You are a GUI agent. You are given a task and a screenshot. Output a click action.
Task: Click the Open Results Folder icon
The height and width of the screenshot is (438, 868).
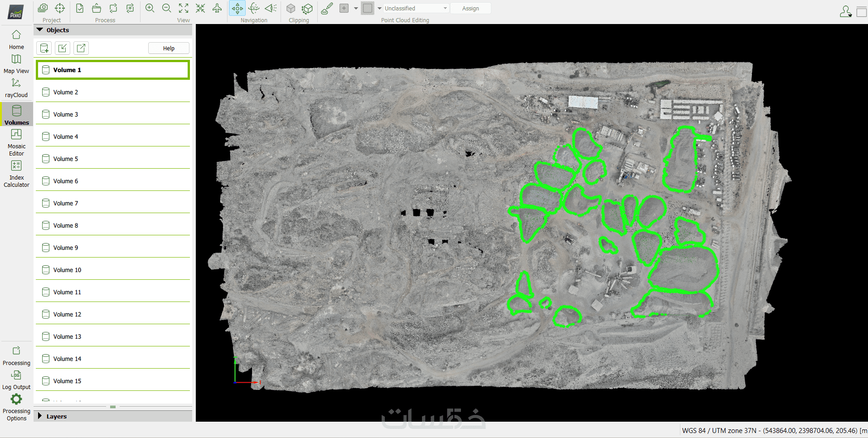click(x=97, y=8)
